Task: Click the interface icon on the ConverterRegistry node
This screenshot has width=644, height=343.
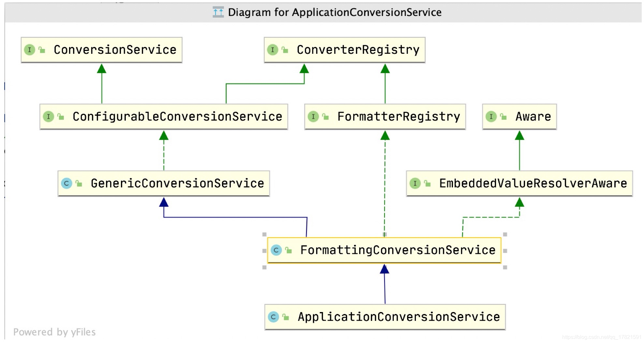Action: 272,50
